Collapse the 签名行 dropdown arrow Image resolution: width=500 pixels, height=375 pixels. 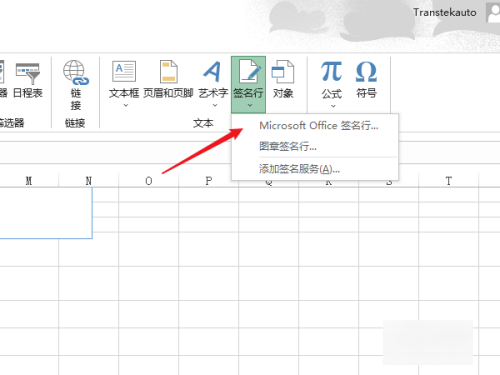250,105
